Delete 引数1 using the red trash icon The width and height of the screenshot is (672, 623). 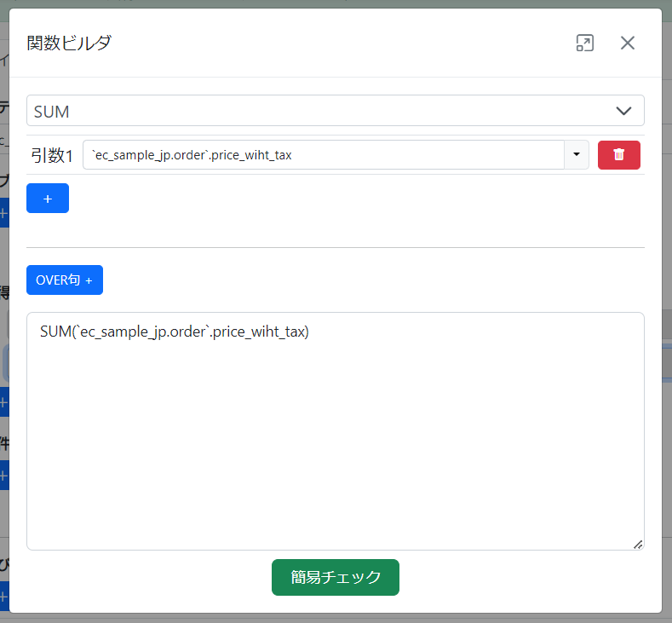619,155
